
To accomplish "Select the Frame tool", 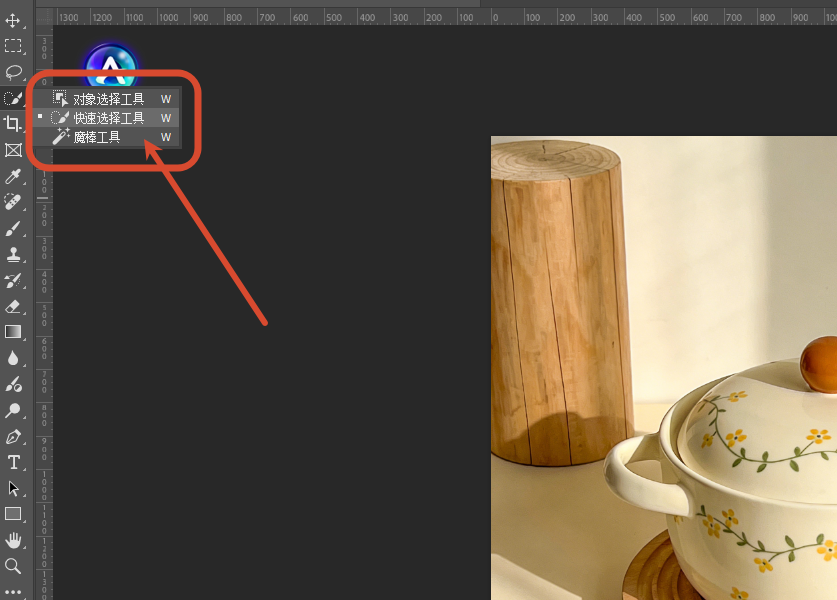I will coord(13,150).
